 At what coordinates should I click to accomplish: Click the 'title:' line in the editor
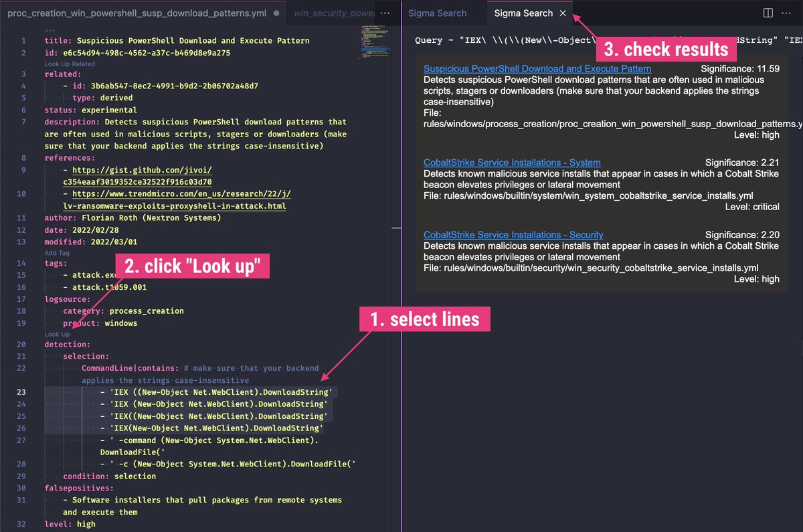coord(177,40)
